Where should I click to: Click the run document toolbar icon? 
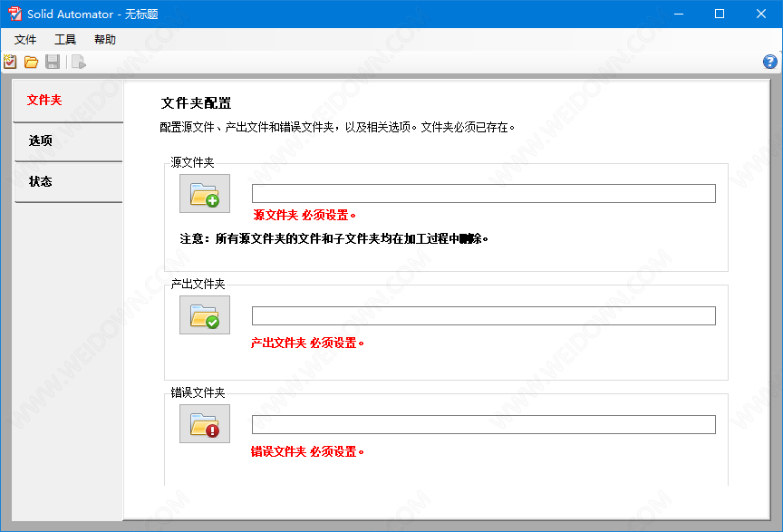tap(79, 62)
